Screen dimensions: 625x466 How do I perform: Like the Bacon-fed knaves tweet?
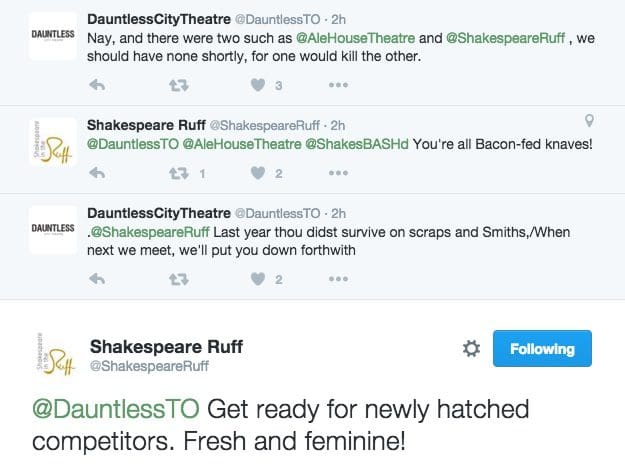click(257, 174)
